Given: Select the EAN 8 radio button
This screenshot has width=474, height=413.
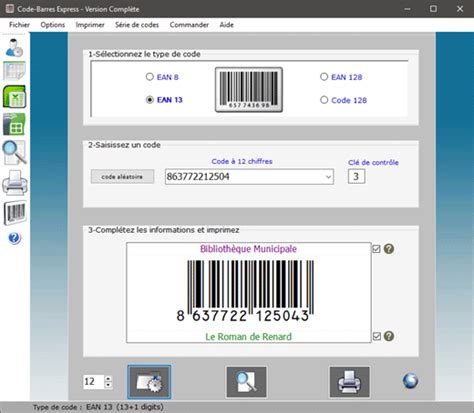Looking at the screenshot, I should coord(150,77).
